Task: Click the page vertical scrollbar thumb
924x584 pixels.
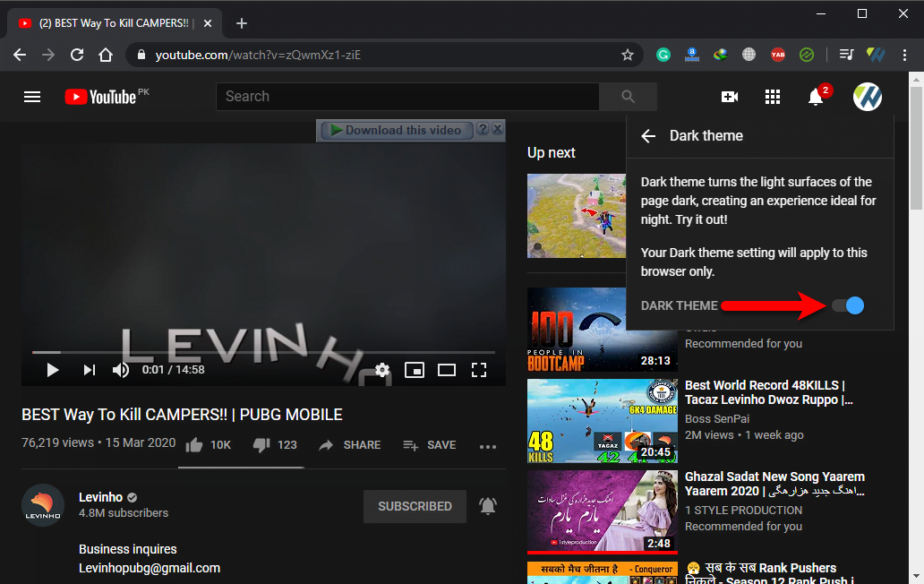Action: pyautogui.click(x=916, y=147)
